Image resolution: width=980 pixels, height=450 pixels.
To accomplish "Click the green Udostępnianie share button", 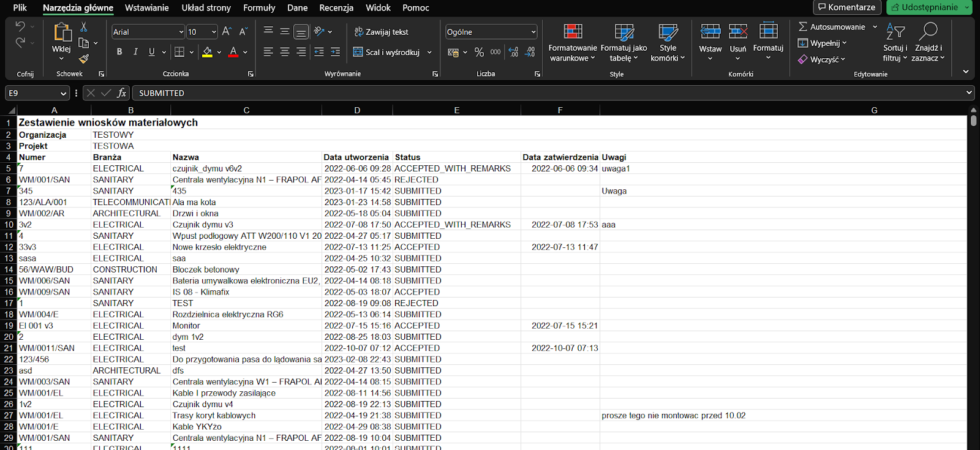I will click(x=929, y=7).
